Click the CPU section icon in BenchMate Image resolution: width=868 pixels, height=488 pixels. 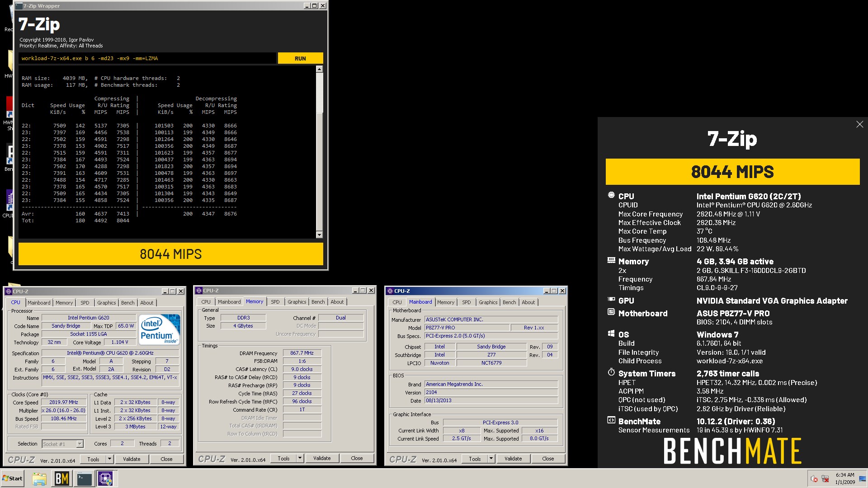tap(611, 196)
